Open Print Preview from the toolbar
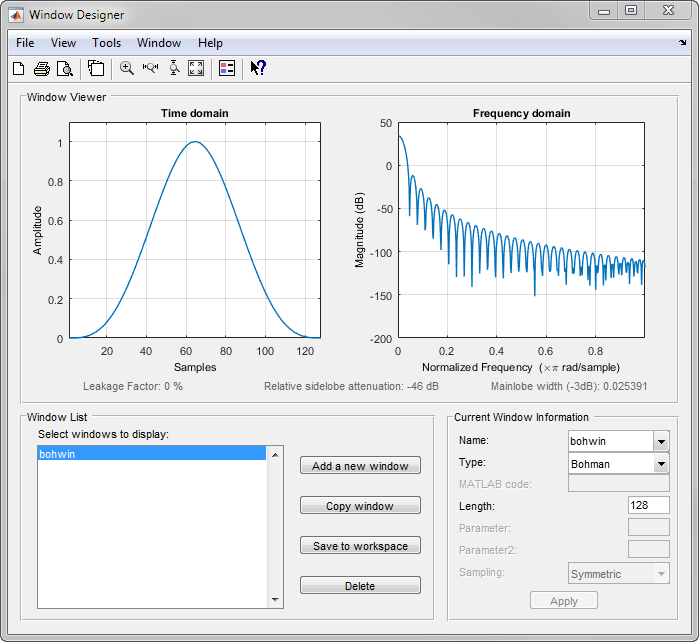Screen dimensions: 699x642 point(65,68)
